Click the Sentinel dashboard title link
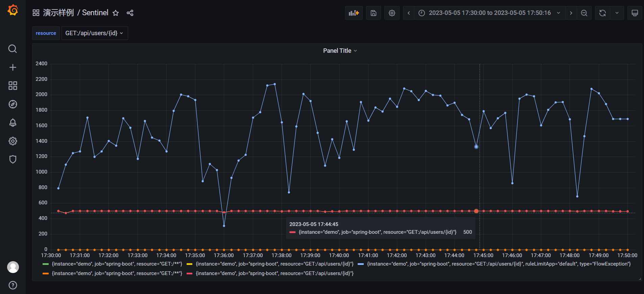This screenshot has height=294, width=644. click(x=95, y=13)
